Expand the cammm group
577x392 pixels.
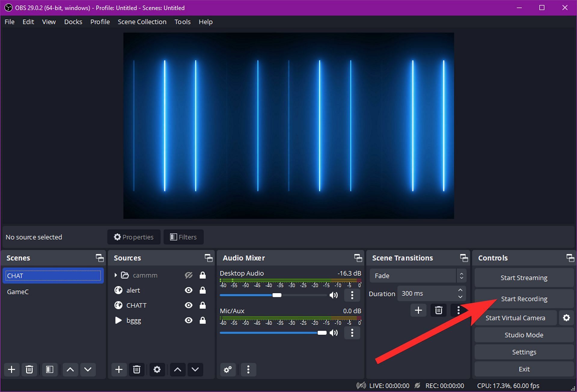coord(116,275)
